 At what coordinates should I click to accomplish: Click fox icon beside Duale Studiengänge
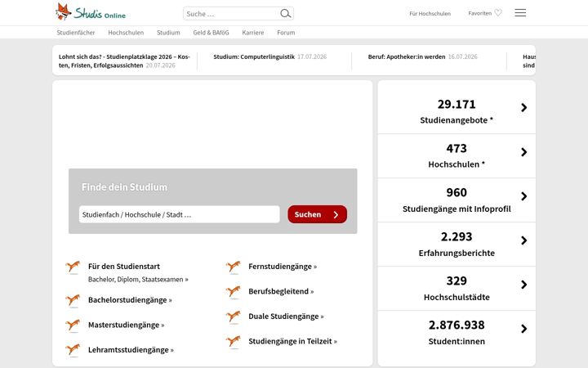pos(234,317)
